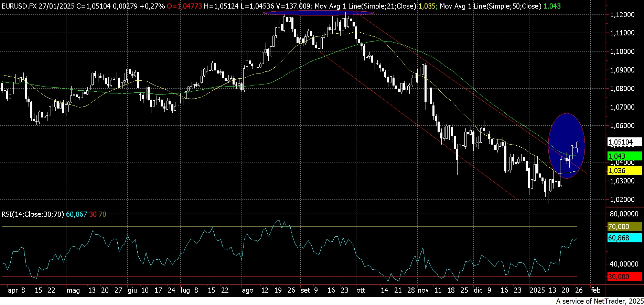Screen dimensions: 644x305
Task: Click the 1,02000 price axis label
Action: [622, 200]
